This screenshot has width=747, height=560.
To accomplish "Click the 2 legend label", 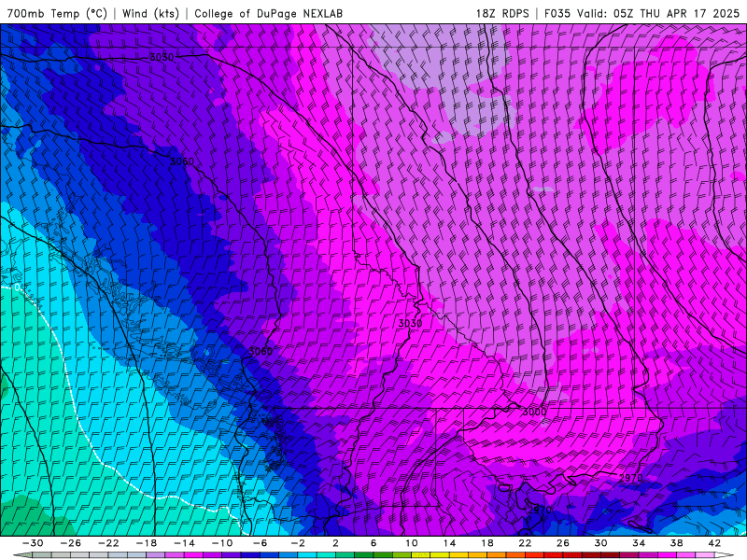I will (336, 543).
